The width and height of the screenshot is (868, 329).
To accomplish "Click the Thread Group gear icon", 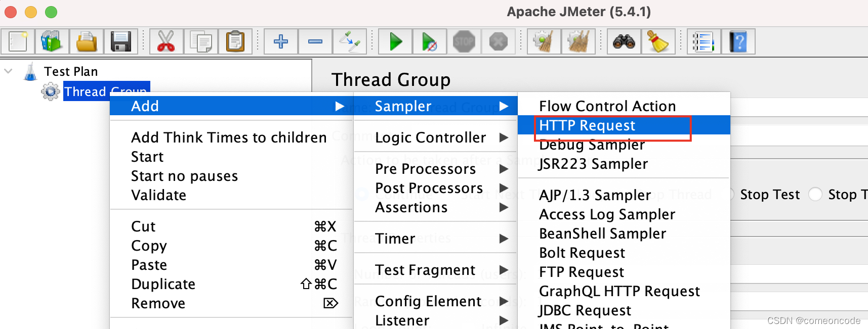I will pos(51,91).
